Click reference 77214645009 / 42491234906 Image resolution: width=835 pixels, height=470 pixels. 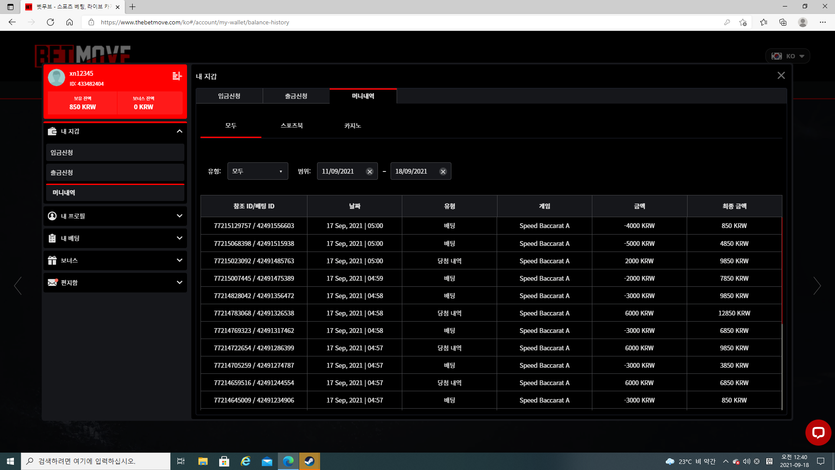(254, 400)
